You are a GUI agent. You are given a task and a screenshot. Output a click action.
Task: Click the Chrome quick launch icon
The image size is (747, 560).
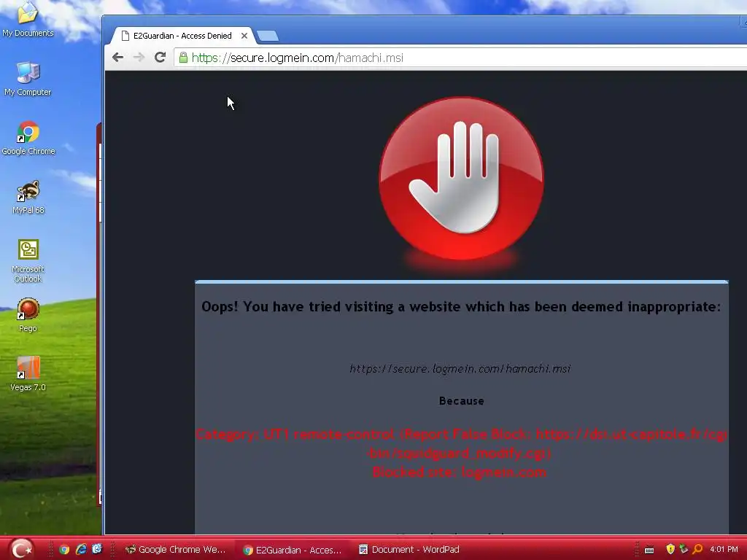tap(64, 550)
